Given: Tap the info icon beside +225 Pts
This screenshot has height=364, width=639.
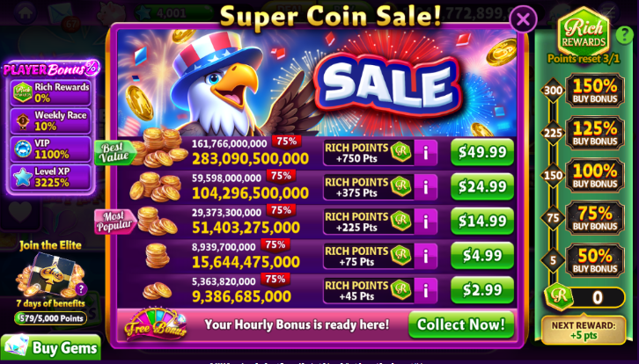Looking at the screenshot, I should (426, 222).
